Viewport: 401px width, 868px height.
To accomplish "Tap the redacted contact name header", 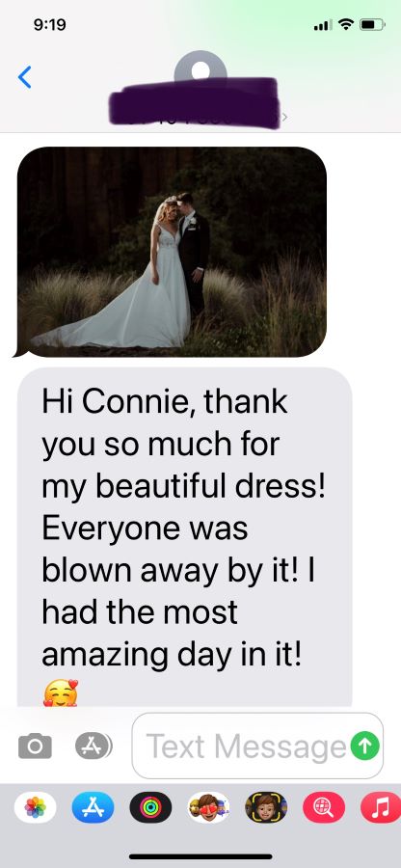I will (194, 103).
